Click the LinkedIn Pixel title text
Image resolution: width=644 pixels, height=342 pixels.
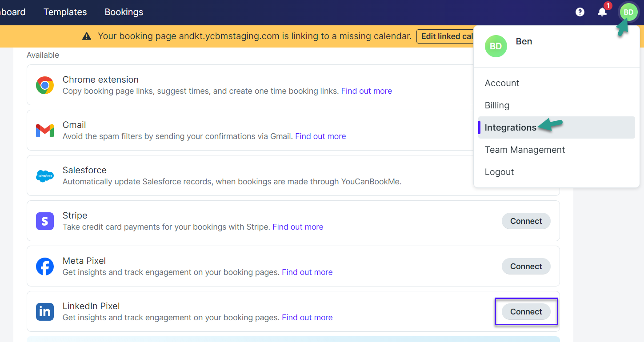point(91,306)
